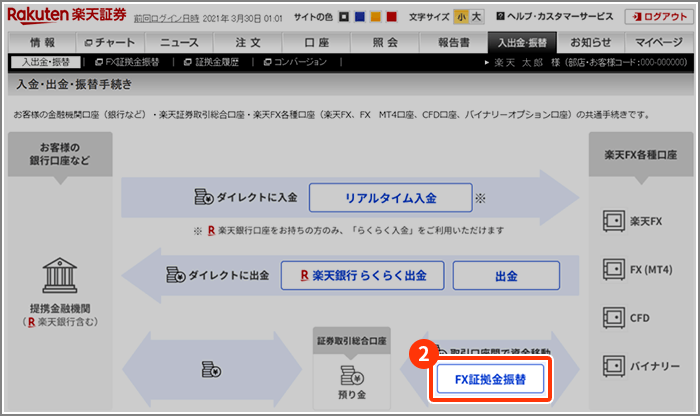
Task: Set text size to 小
Action: point(461,17)
